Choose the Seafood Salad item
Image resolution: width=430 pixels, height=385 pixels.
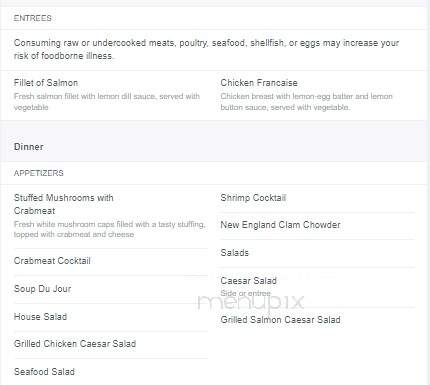click(44, 372)
